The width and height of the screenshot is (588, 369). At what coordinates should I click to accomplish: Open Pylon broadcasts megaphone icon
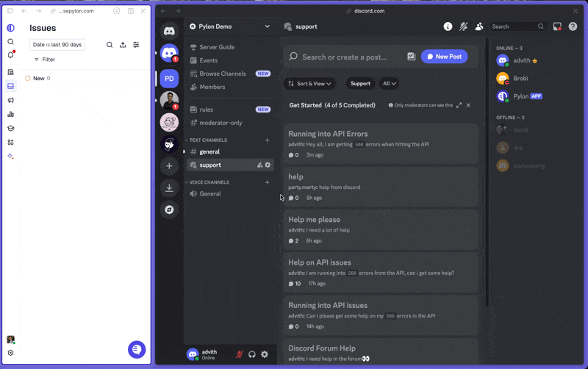pos(10,100)
